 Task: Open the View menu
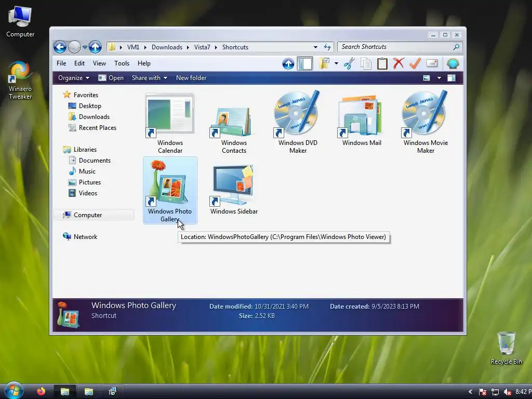[x=99, y=63]
